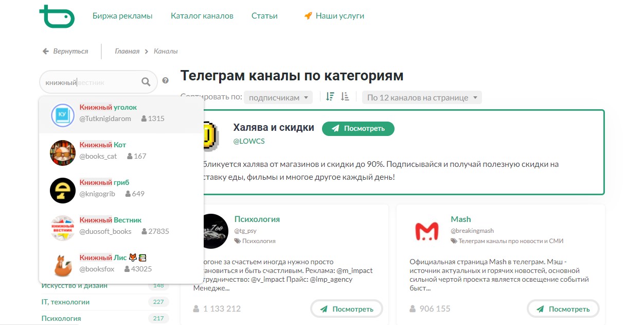Open Биржа рекламы menu item

click(122, 16)
